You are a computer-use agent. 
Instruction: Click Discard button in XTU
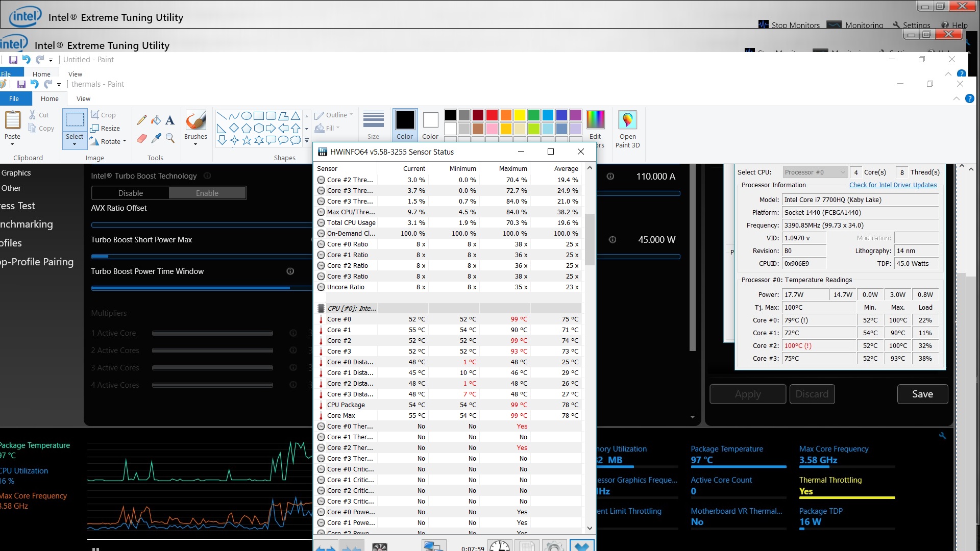pyautogui.click(x=812, y=394)
